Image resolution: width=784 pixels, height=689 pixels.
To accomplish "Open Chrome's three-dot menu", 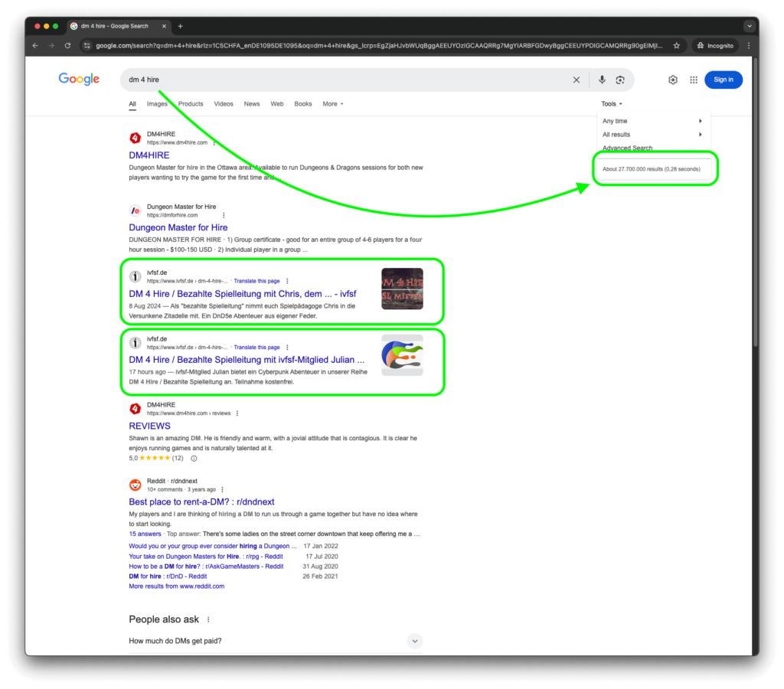I will [749, 45].
